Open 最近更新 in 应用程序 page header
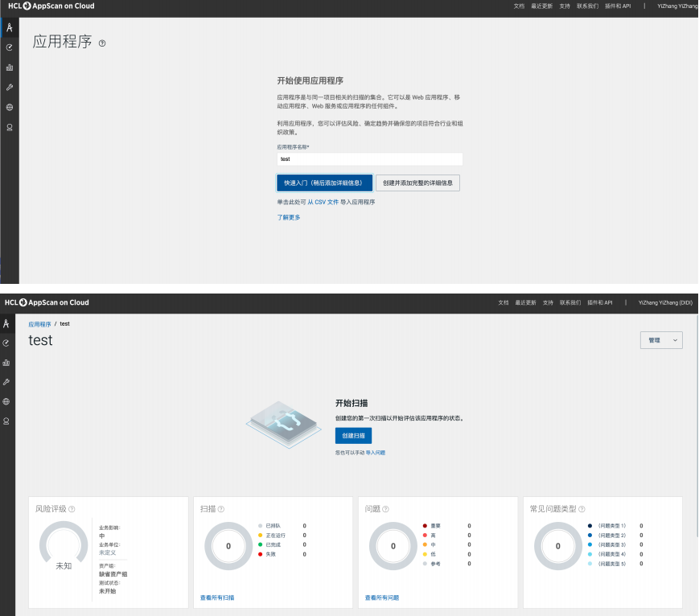This screenshot has width=699, height=616. [x=541, y=6]
